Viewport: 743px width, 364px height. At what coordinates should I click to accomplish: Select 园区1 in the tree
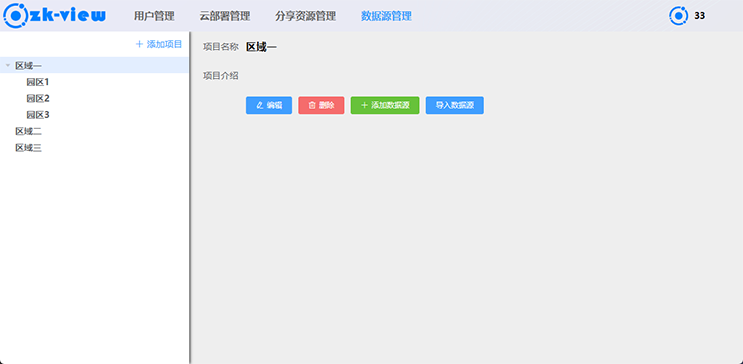tap(37, 82)
